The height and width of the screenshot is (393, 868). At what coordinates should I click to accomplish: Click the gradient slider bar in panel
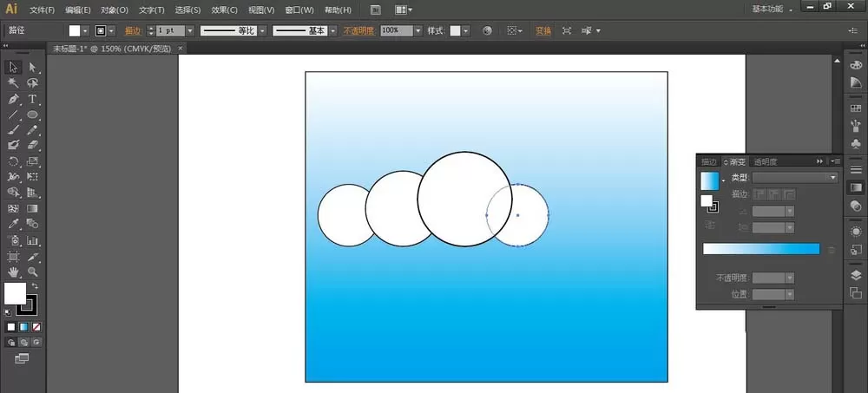[x=761, y=249]
